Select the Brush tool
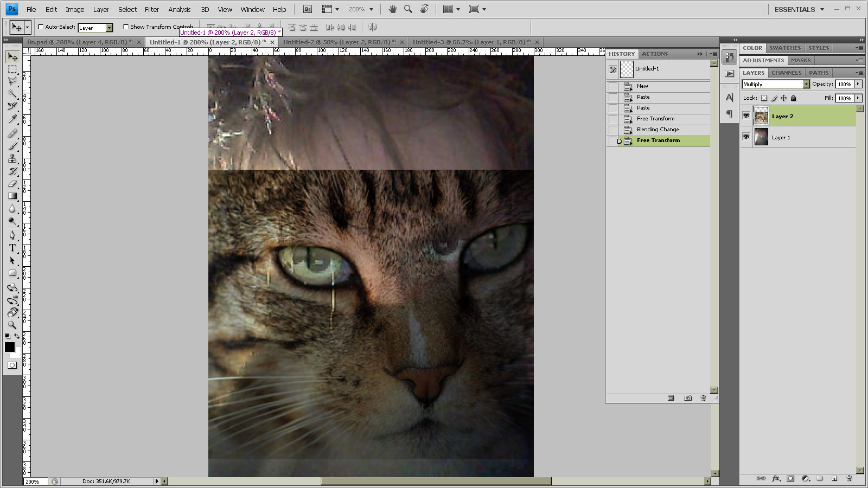 (12, 146)
